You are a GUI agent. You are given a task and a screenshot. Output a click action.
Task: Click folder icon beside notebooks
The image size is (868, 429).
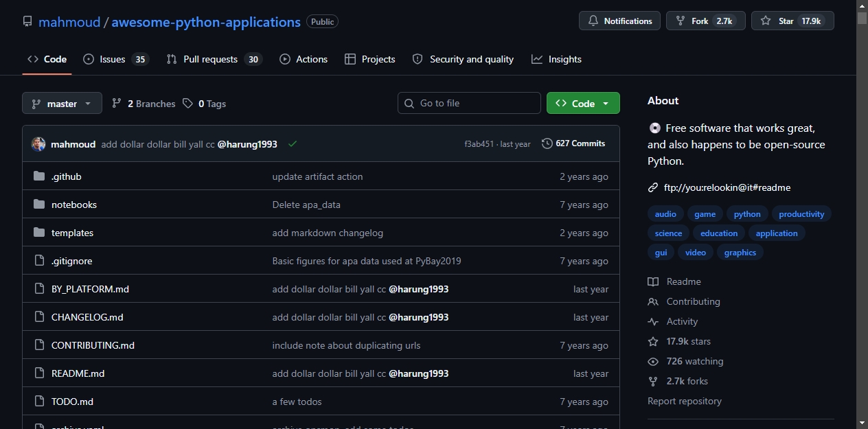tap(39, 205)
